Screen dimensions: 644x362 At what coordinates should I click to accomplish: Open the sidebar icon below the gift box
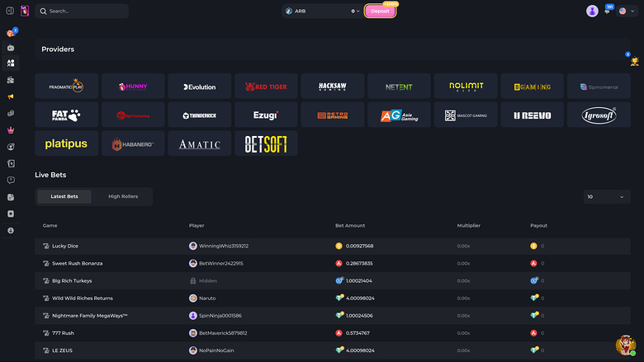pyautogui.click(x=11, y=48)
